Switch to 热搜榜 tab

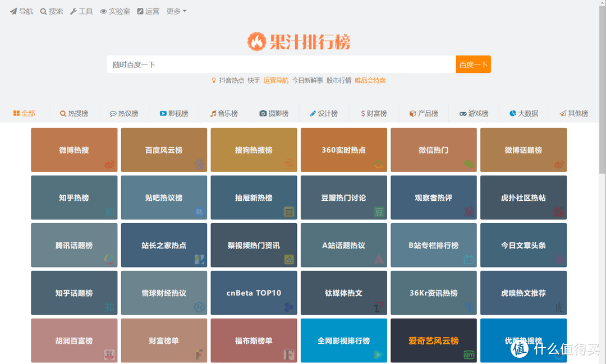click(x=74, y=113)
